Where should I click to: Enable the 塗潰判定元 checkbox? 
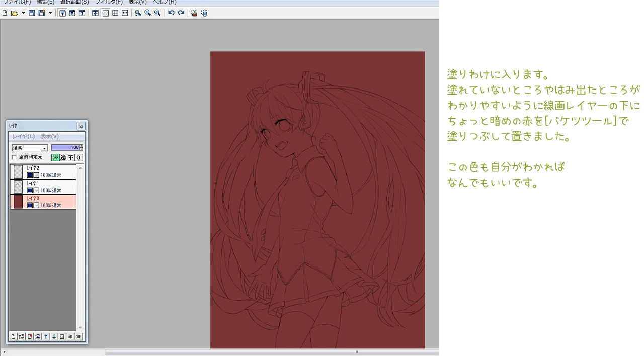coord(14,157)
